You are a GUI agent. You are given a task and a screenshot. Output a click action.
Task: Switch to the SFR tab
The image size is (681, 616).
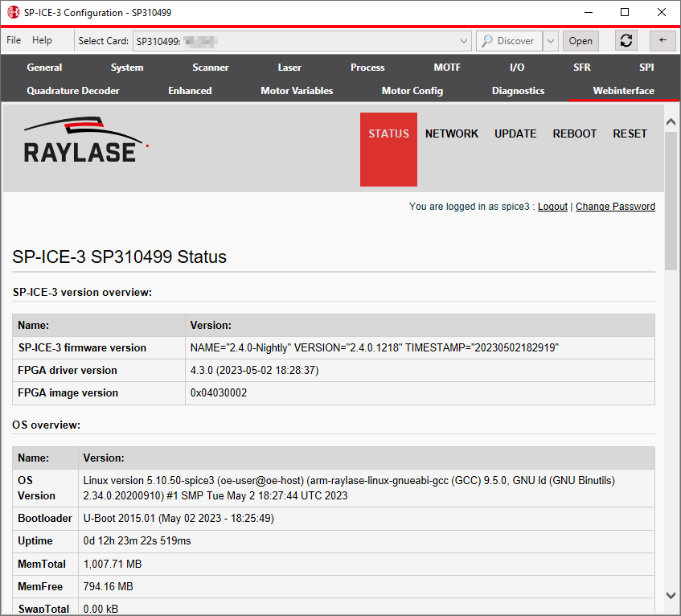581,68
